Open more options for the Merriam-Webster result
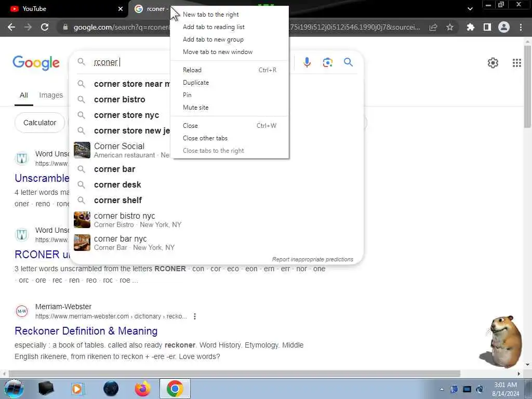The height and width of the screenshot is (399, 532). [195, 316]
